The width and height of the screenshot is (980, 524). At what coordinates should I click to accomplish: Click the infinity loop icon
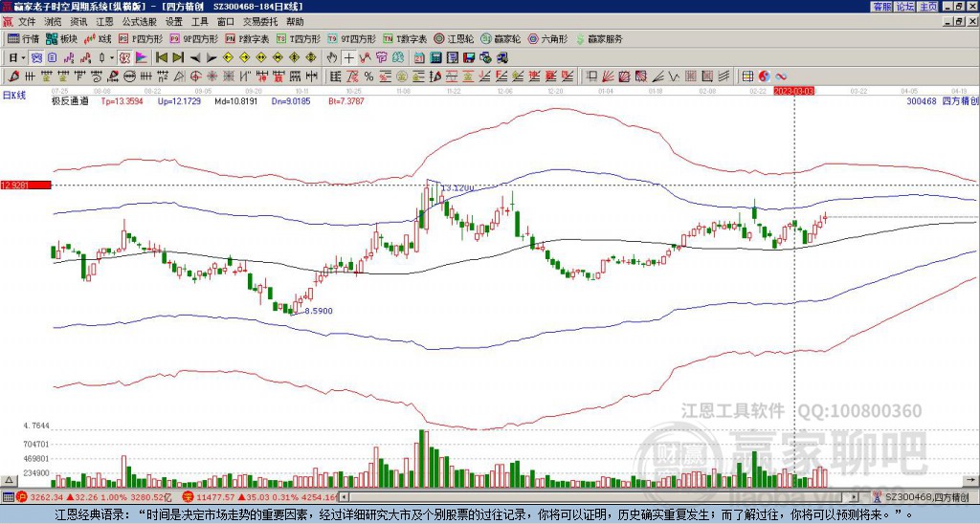(x=781, y=76)
